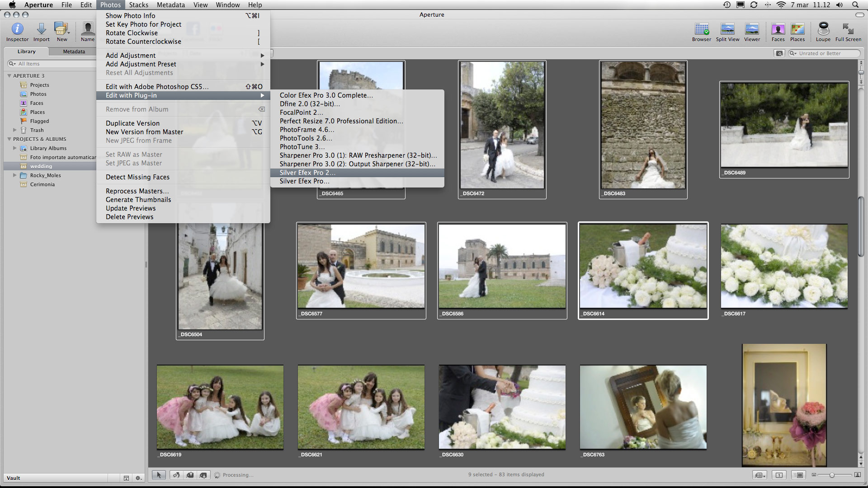Switch to the Library tab

click(26, 52)
